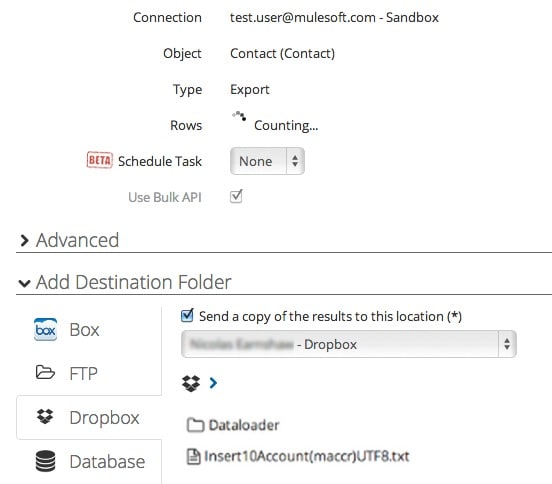The width and height of the screenshot is (552, 484).
Task: Click the Counting... rows status text
Action: coord(286,125)
